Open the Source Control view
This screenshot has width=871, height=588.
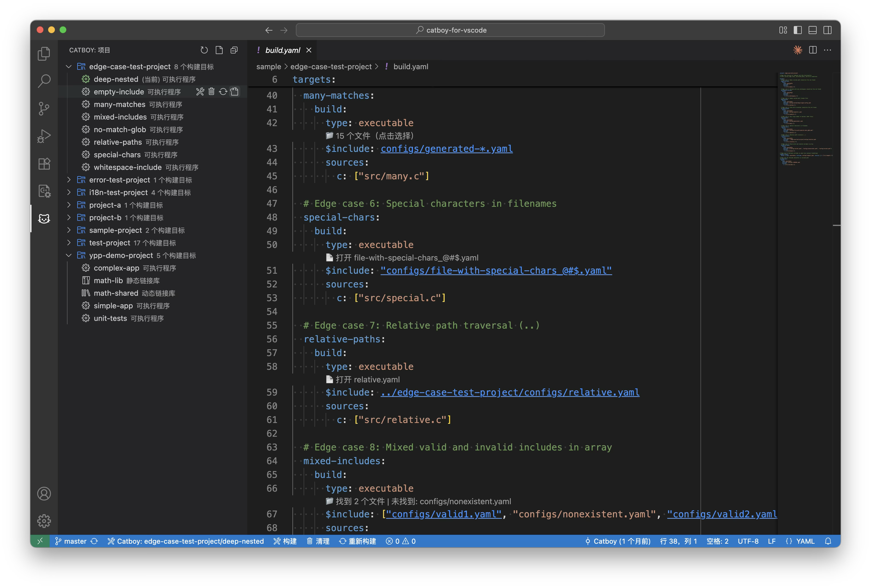44,109
